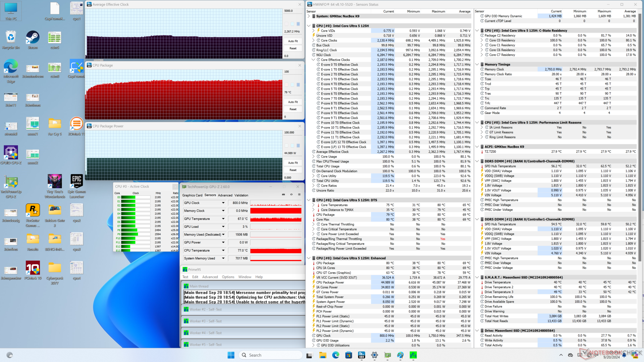Click Auto Fit in CPU Package Power graph
This screenshot has width=644, height=362.
tap(293, 163)
